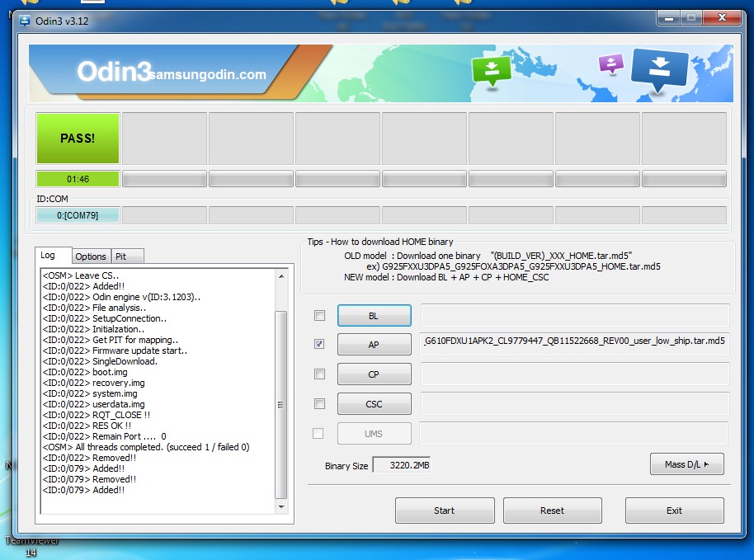This screenshot has height=560, width=754.
Task: Click the Exit button
Action: (674, 511)
